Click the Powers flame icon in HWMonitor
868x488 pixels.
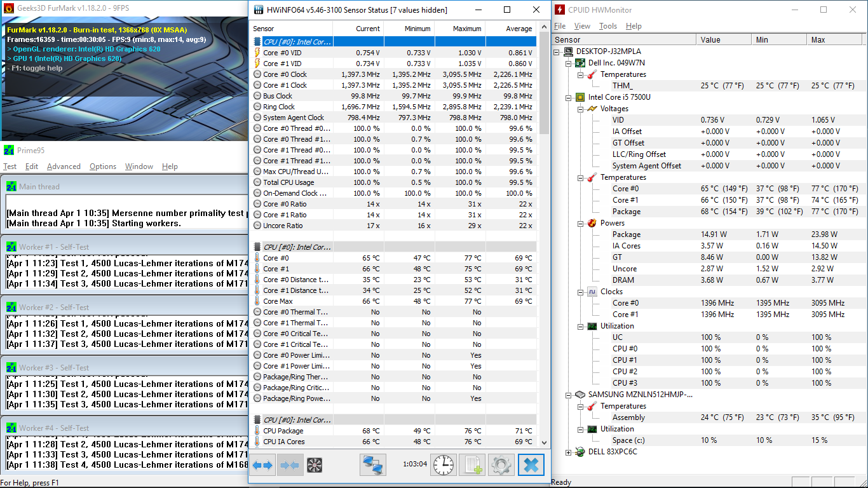pyautogui.click(x=592, y=223)
